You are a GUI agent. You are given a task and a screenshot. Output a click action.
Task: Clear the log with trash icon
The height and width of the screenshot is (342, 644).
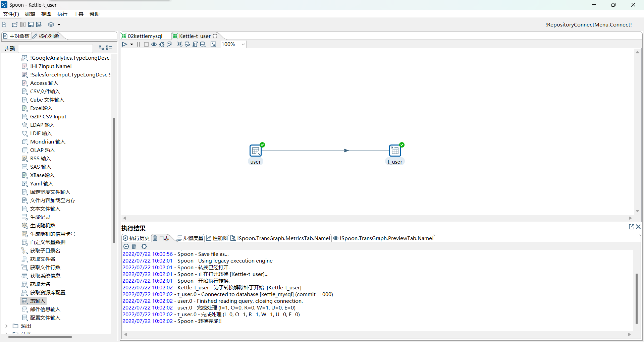[134, 246]
